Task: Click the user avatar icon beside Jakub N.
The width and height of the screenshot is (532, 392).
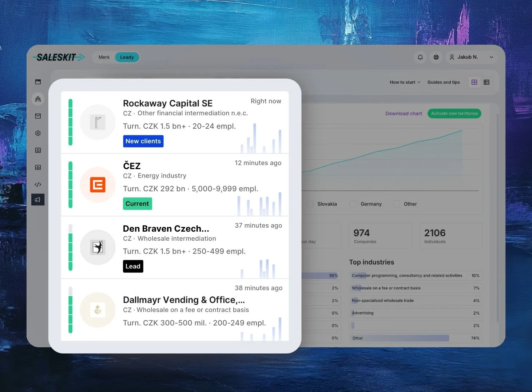Action: coord(452,57)
